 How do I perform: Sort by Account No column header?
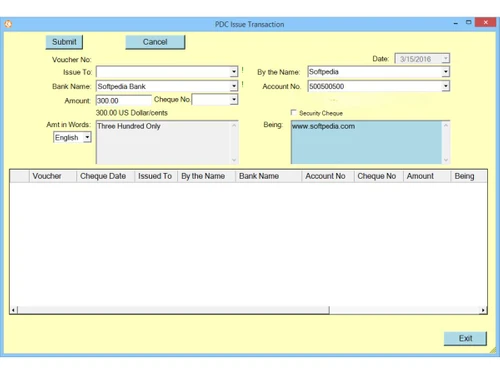coord(328,176)
